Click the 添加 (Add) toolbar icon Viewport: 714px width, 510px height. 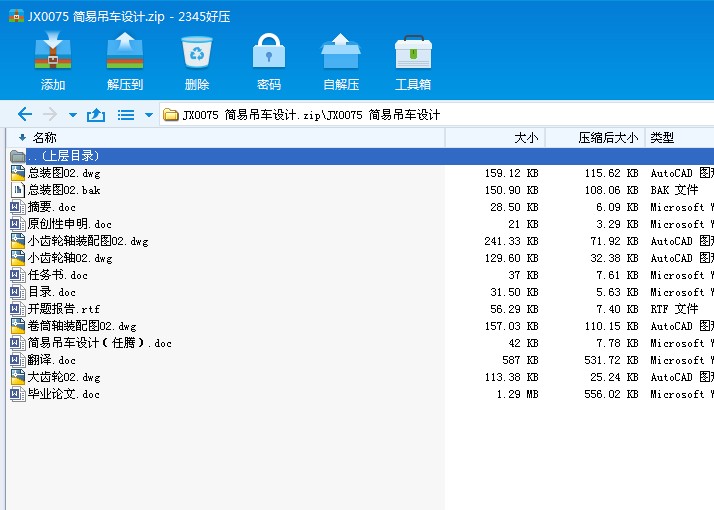53,51
